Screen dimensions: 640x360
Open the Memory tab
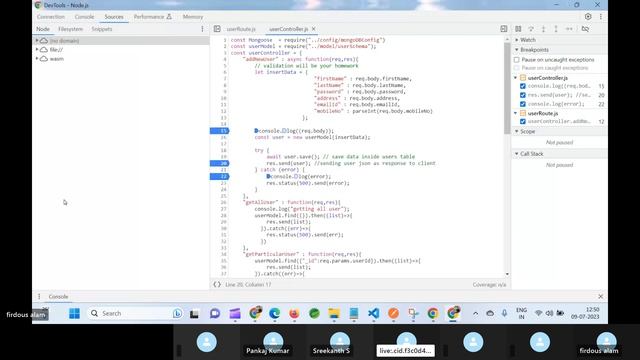click(x=193, y=17)
